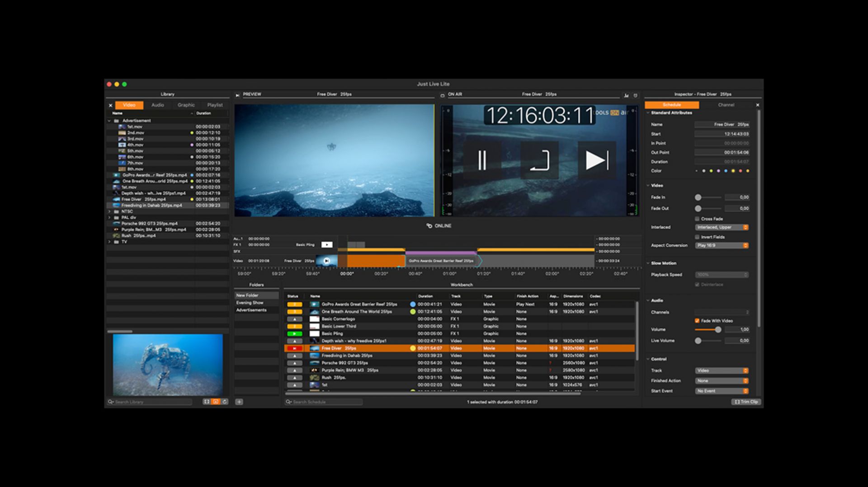
Task: Click the skip-to-next clip icon
Action: (x=597, y=160)
